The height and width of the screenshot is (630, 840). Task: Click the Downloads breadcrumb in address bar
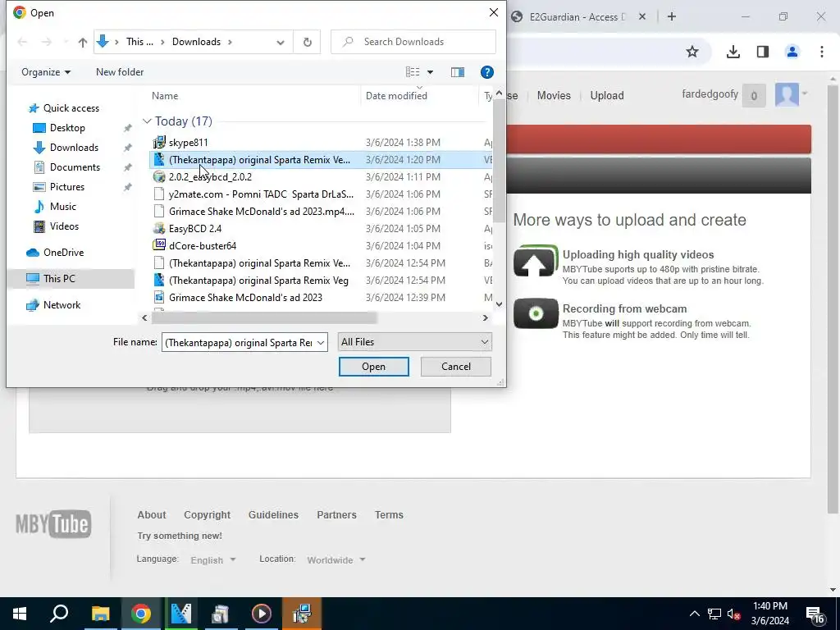point(196,42)
